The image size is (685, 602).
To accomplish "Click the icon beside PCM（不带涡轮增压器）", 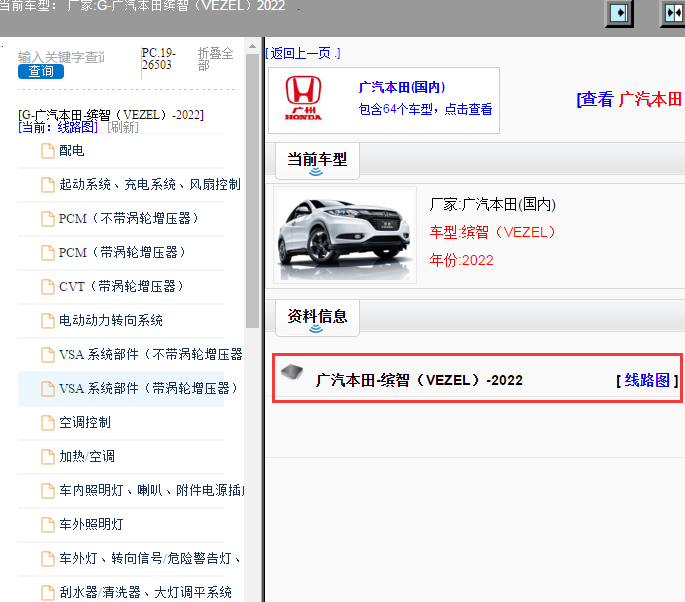I will (48, 219).
